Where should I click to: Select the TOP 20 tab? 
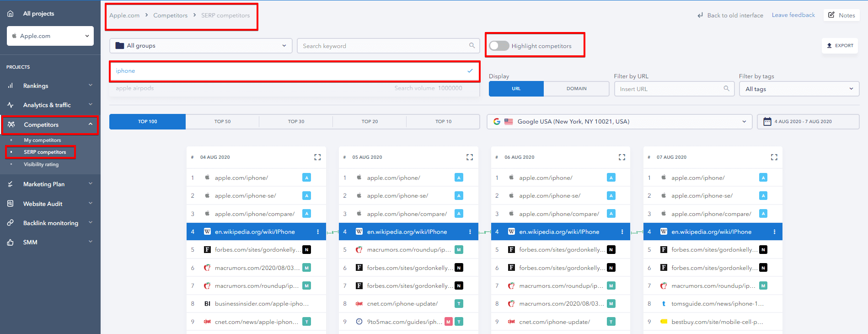(x=370, y=122)
